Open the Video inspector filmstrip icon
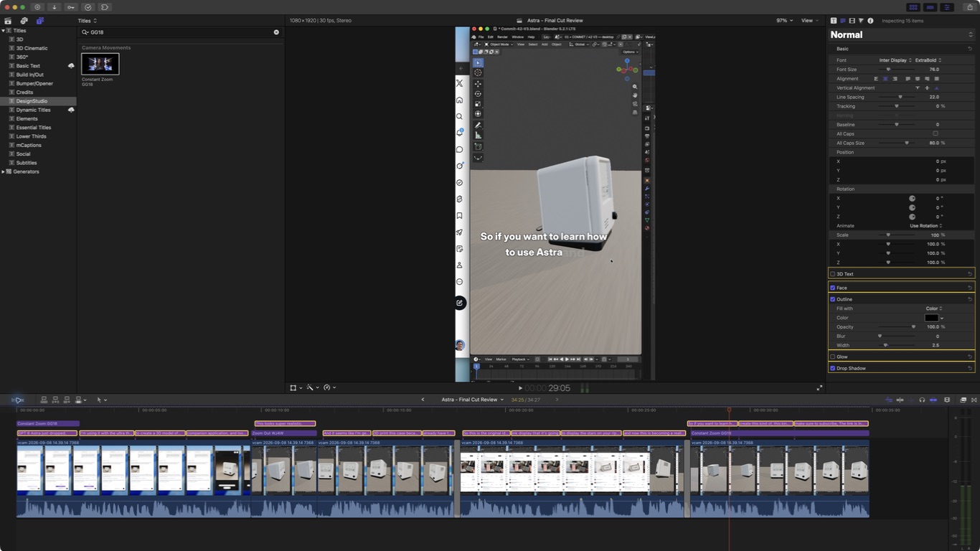This screenshot has width=980, height=551. click(x=852, y=21)
